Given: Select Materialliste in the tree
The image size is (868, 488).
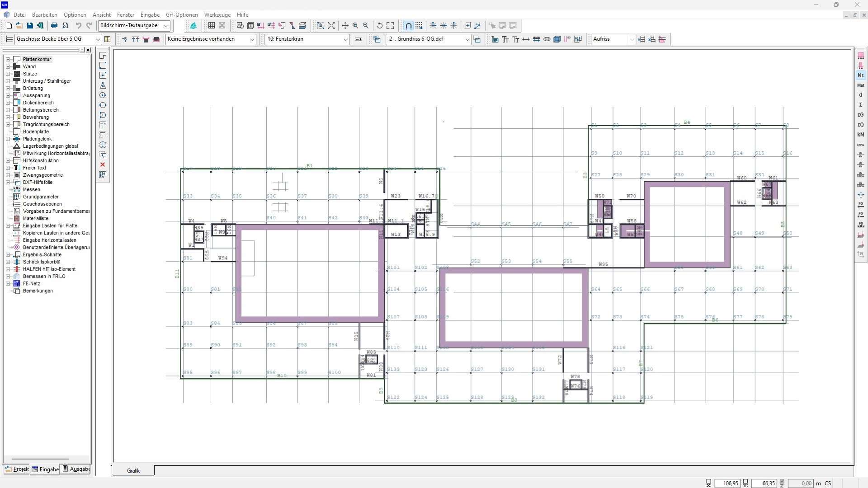Looking at the screenshot, I should 35,218.
